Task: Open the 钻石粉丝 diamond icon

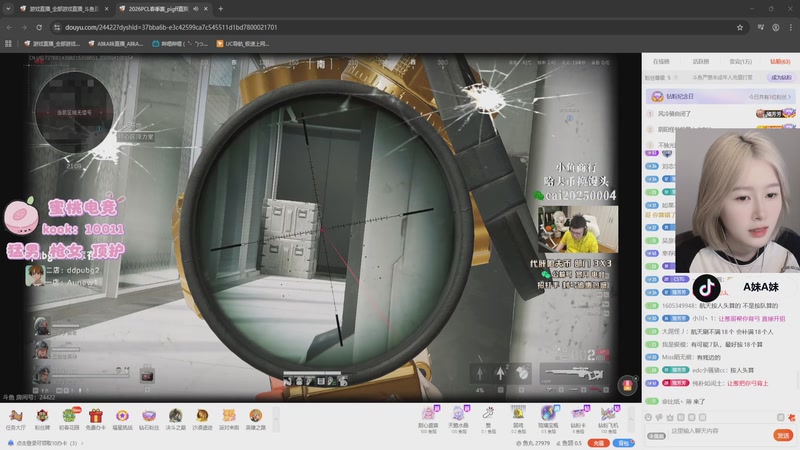Action: (x=148, y=419)
